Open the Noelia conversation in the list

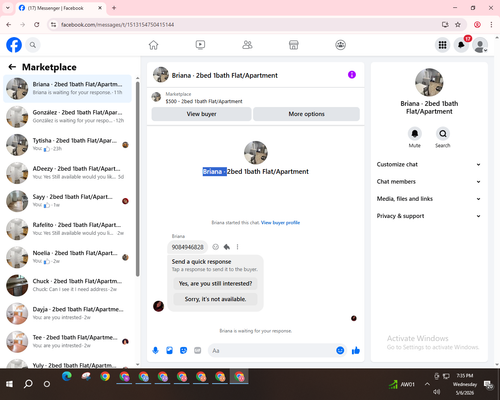pyautogui.click(x=68, y=257)
